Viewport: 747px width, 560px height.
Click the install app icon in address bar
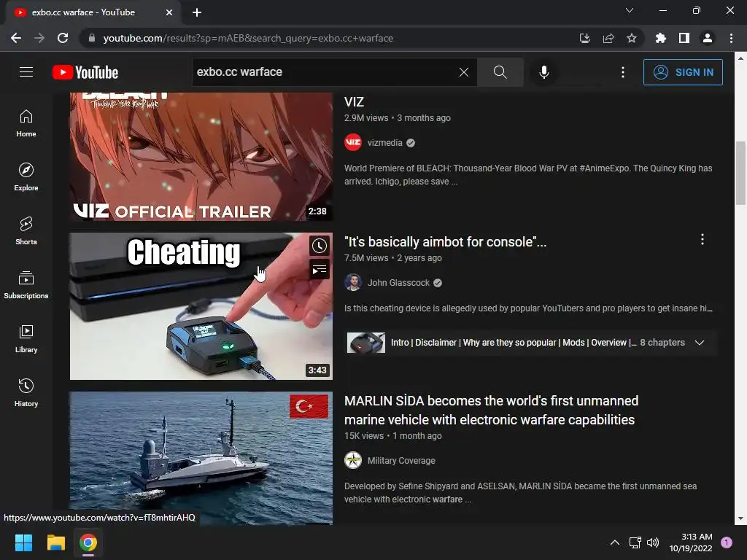[585, 38]
